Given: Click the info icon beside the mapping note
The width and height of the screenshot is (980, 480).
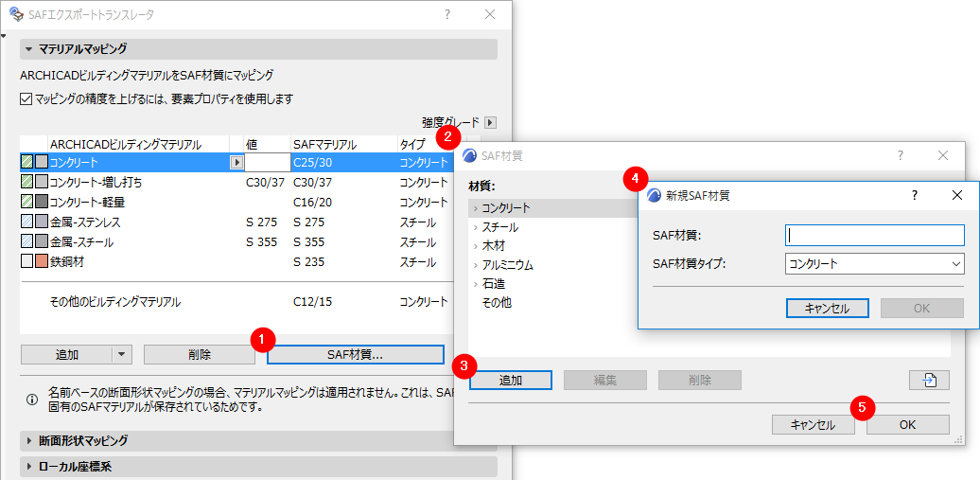Looking at the screenshot, I should point(31,400).
